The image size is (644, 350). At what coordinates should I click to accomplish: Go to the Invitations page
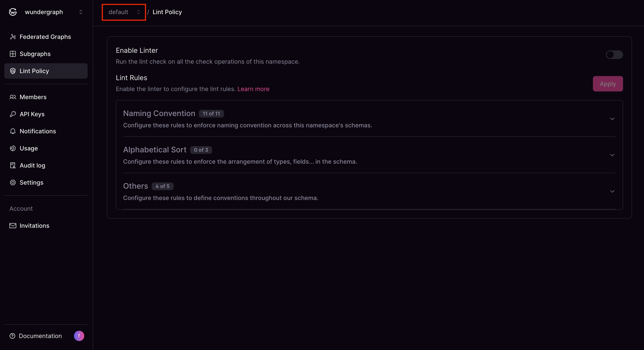(34, 225)
